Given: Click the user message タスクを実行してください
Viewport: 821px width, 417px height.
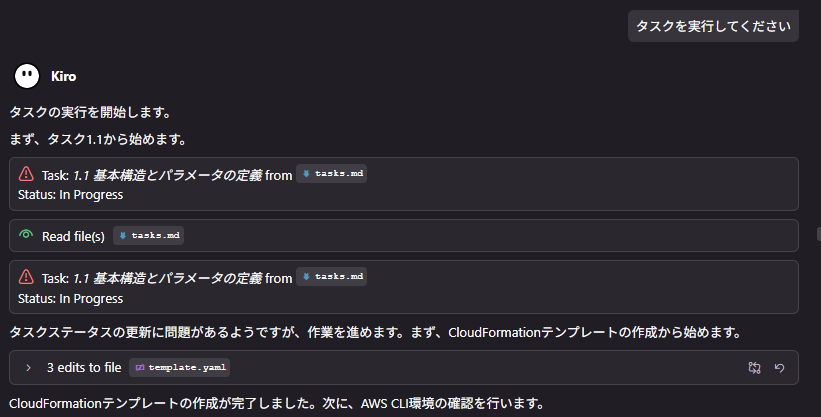Looking at the screenshot, I should 713,27.
